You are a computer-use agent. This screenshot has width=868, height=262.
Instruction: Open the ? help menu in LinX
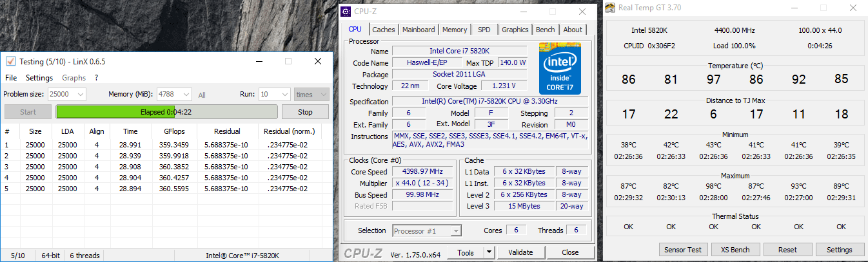tap(96, 78)
